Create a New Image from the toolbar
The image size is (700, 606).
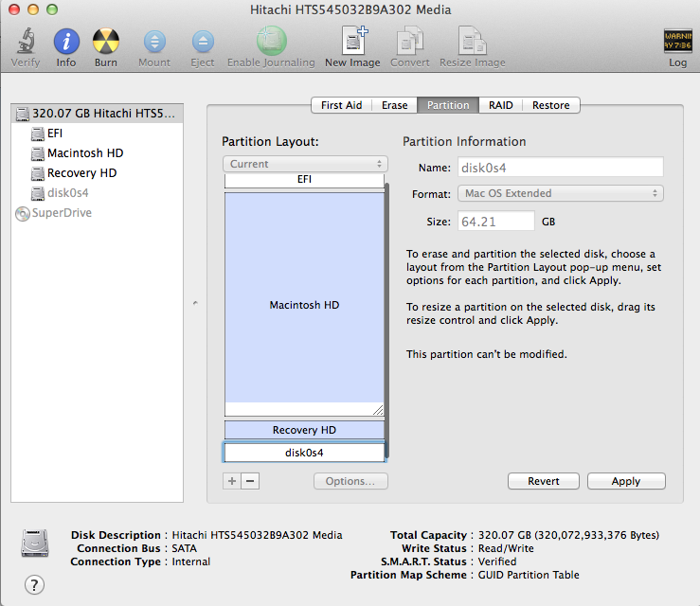click(354, 40)
